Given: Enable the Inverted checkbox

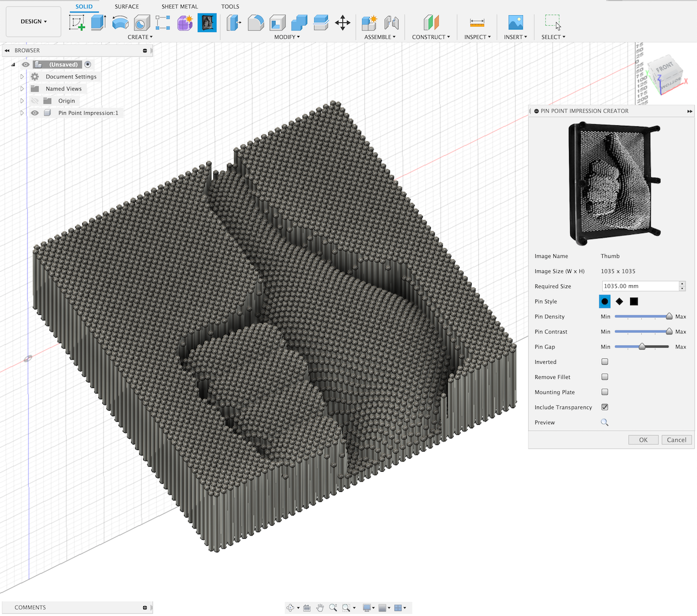Looking at the screenshot, I should (604, 362).
